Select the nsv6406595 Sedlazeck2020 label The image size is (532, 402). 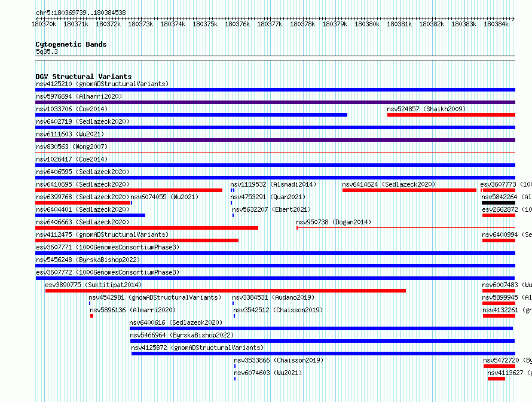coord(82,172)
